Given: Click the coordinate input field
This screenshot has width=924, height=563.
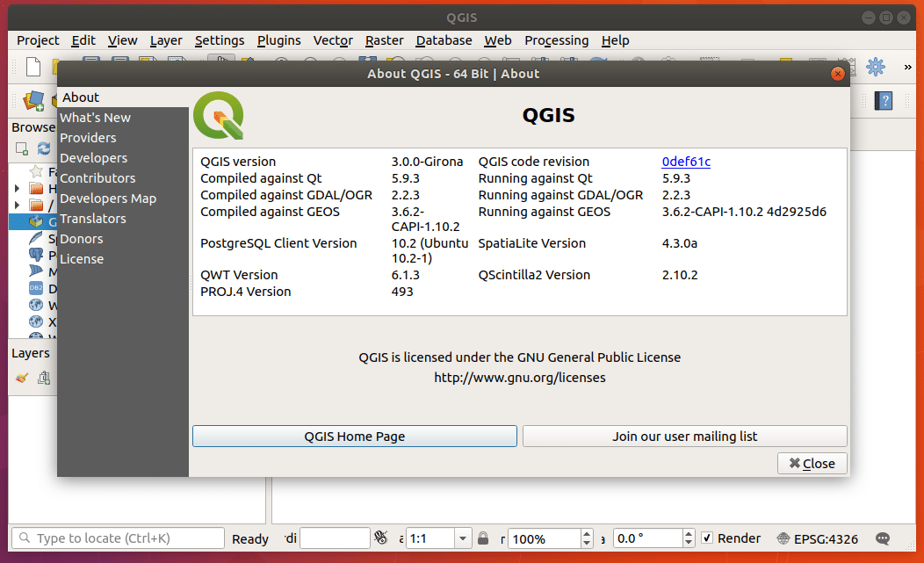Looking at the screenshot, I should pos(335,538).
